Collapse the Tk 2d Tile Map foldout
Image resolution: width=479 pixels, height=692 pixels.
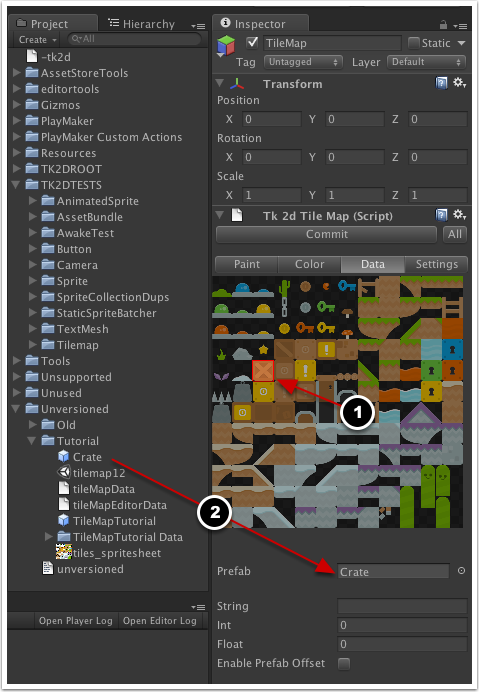pos(219,215)
